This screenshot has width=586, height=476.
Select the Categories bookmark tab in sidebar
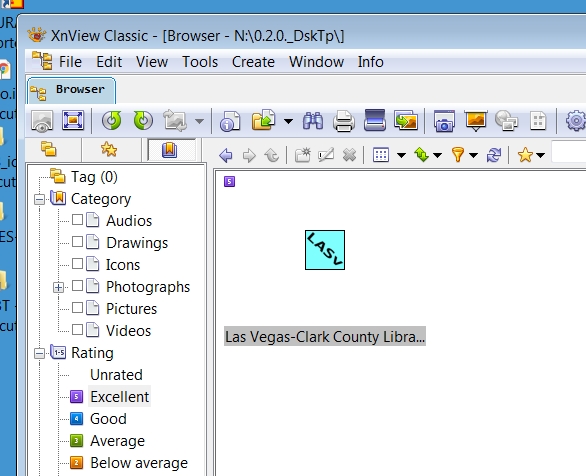pos(170,149)
